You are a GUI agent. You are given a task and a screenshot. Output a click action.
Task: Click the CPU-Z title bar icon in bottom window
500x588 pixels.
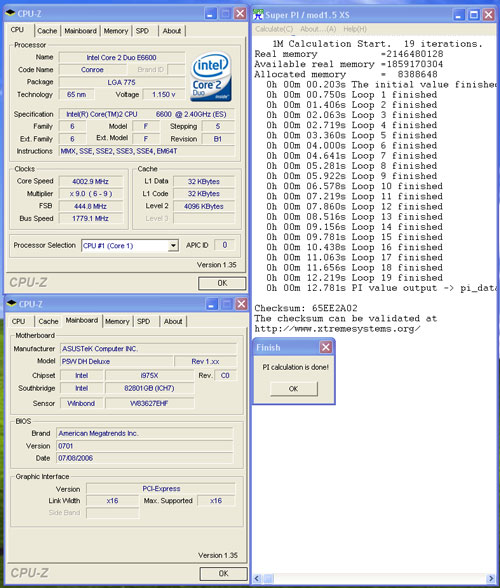[x=11, y=303]
